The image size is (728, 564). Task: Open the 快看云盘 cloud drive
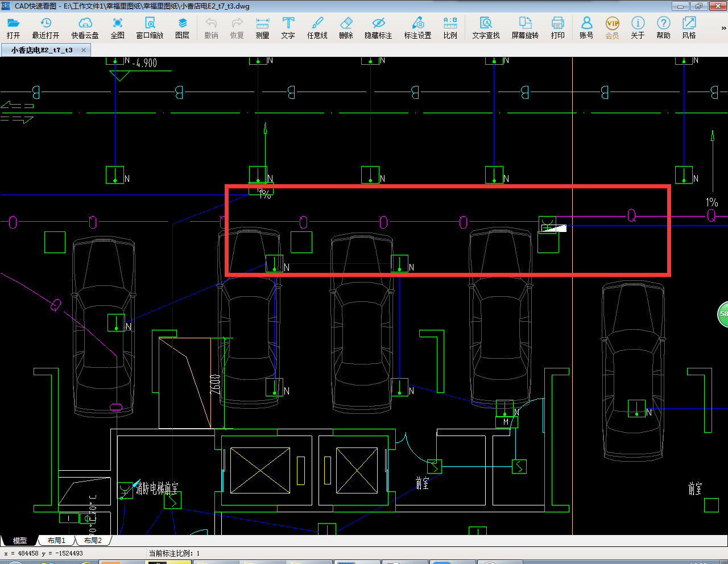click(x=85, y=28)
